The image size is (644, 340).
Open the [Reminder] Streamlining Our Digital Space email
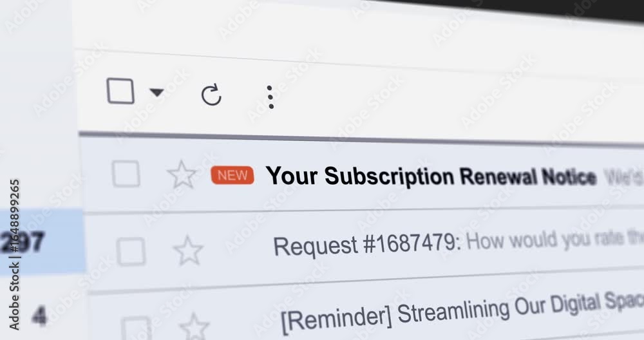pyautogui.click(x=463, y=312)
